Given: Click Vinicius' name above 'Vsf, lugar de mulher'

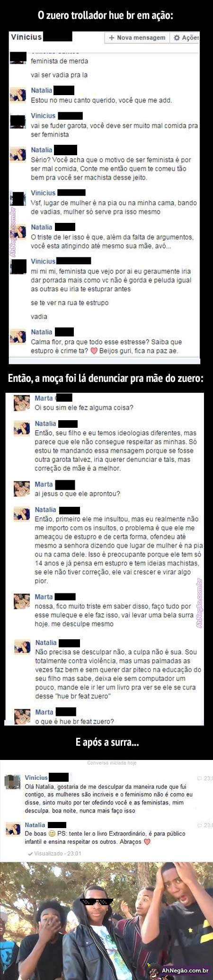Looking at the screenshot, I should 43,193.
